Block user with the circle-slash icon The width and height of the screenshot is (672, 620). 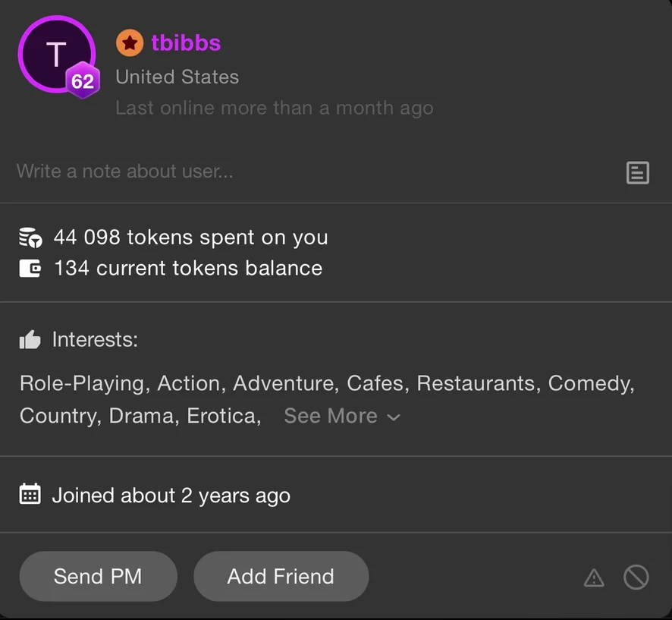pos(636,578)
